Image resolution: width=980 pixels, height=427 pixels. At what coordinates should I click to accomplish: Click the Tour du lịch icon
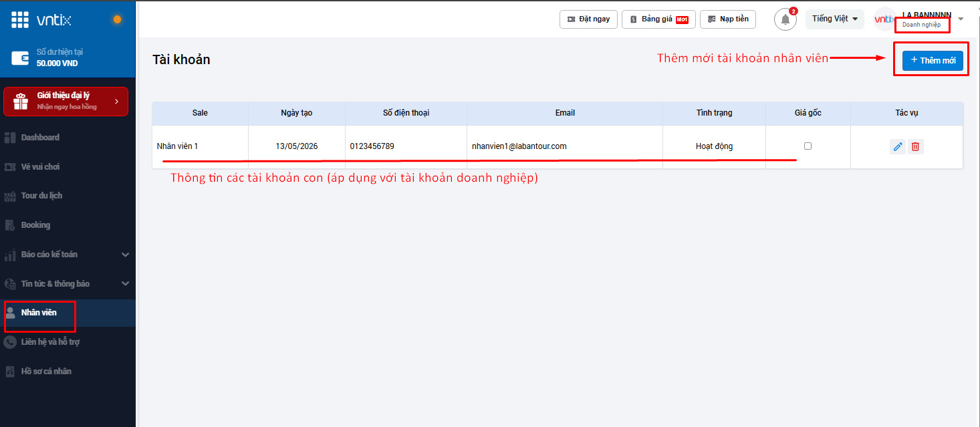coord(10,196)
